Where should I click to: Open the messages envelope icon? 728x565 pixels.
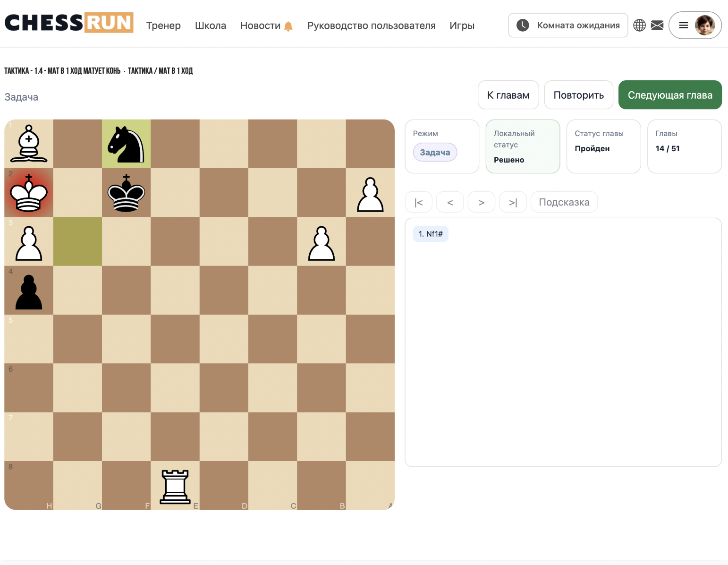pos(657,25)
